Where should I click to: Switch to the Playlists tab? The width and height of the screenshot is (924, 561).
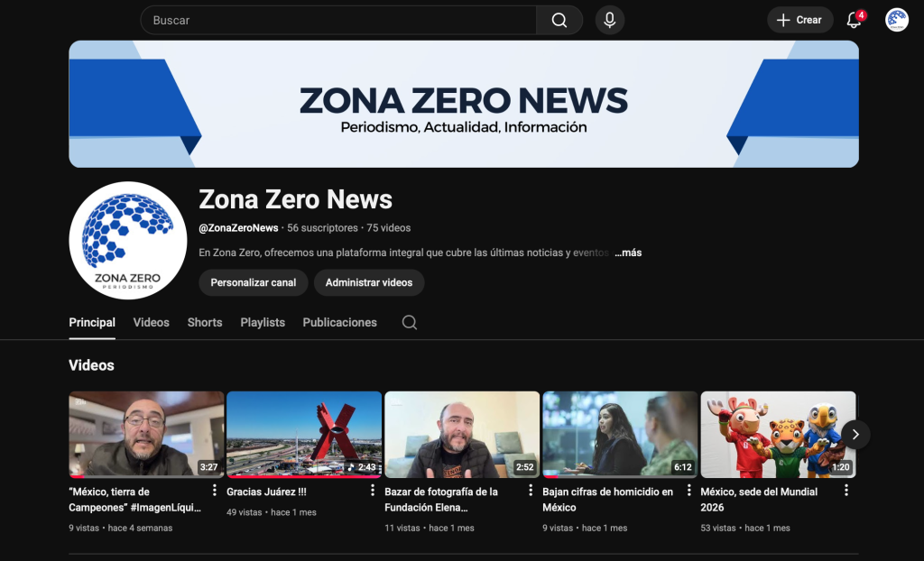pos(263,322)
